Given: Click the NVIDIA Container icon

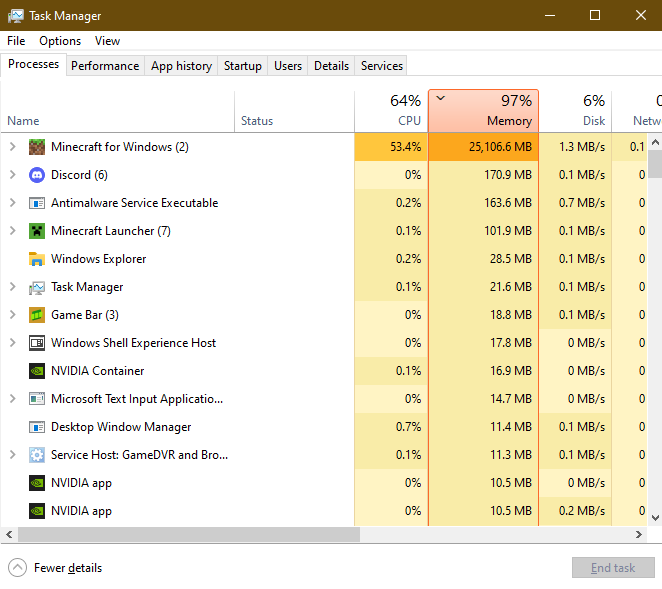Looking at the screenshot, I should [x=37, y=371].
